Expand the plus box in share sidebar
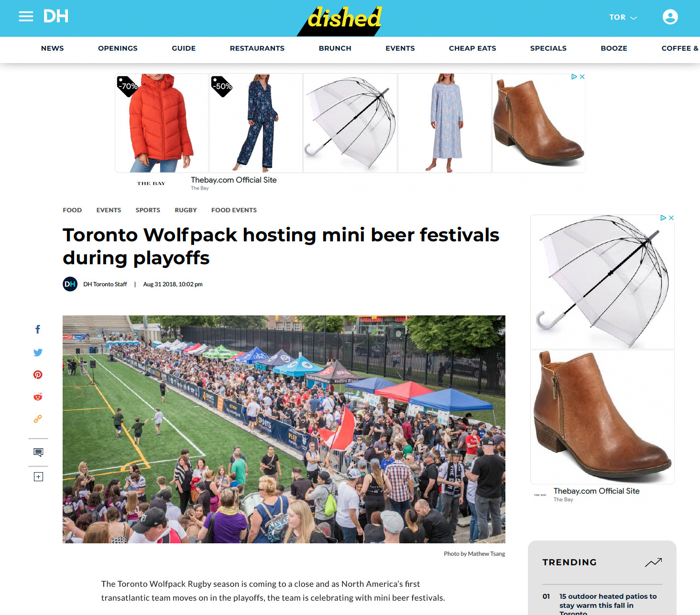700x615 pixels. click(38, 476)
